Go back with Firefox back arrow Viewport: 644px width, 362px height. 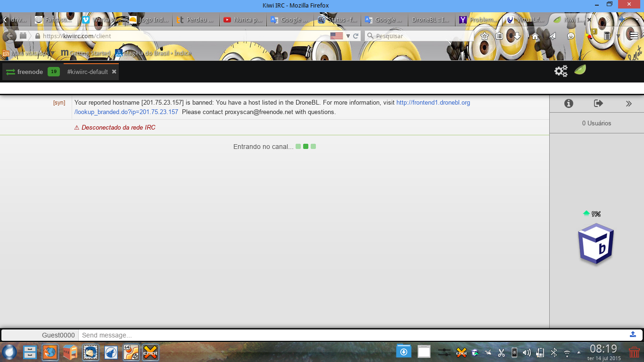pos(8,36)
